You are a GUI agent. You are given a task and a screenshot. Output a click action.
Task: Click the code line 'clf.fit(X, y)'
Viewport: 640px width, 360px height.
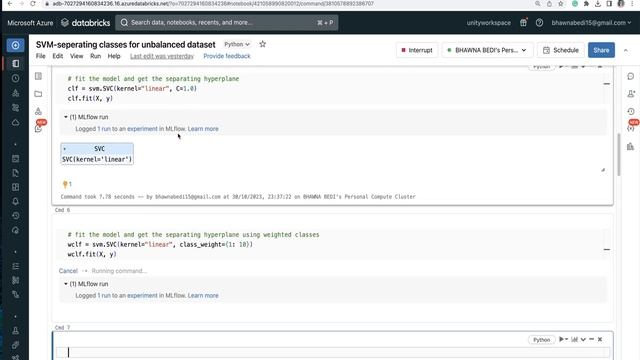point(90,98)
